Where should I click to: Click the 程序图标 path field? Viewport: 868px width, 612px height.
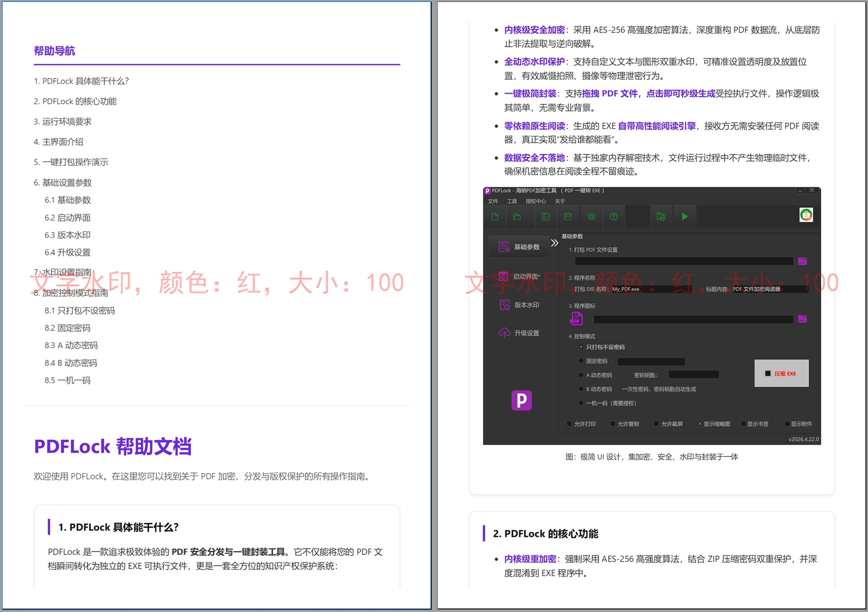(694, 319)
